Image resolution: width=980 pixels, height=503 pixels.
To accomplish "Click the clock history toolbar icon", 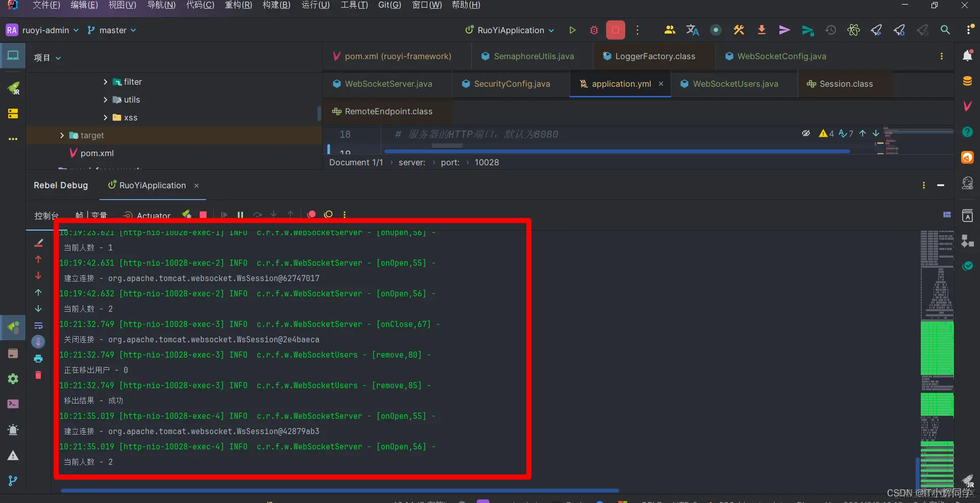I will tap(831, 30).
